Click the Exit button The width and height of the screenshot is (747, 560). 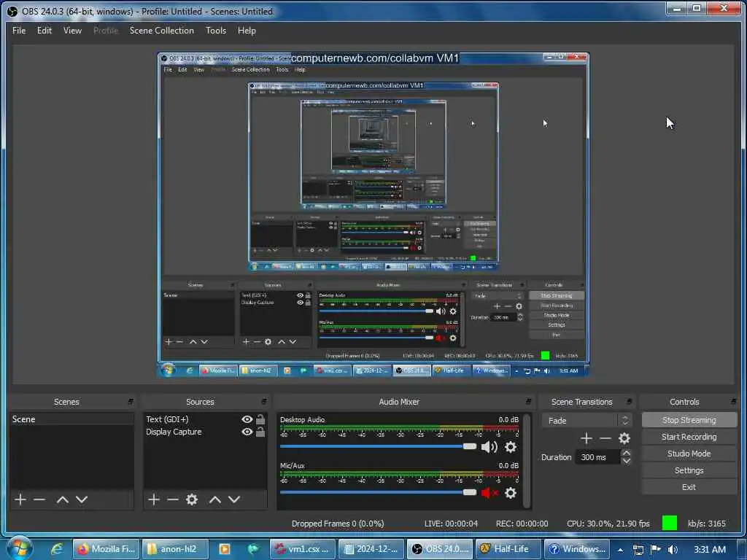[689, 486]
